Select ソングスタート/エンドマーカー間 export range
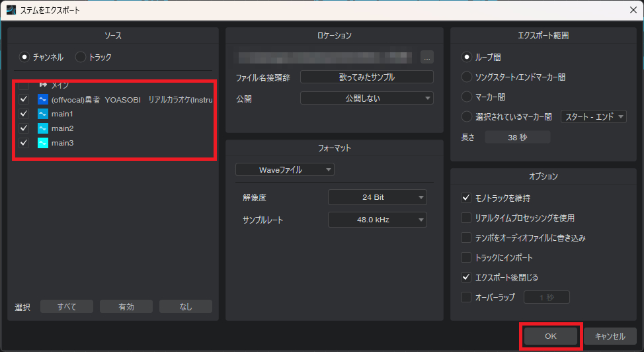The height and width of the screenshot is (352, 644). point(467,77)
